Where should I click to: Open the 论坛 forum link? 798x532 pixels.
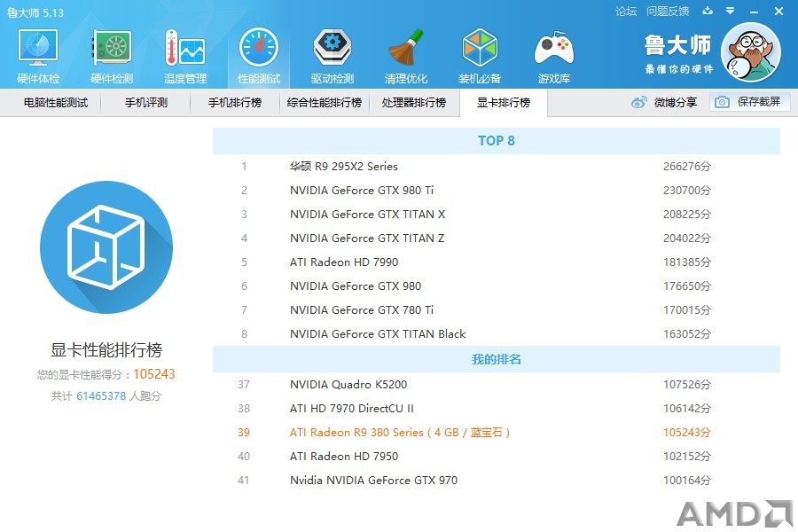[626, 12]
